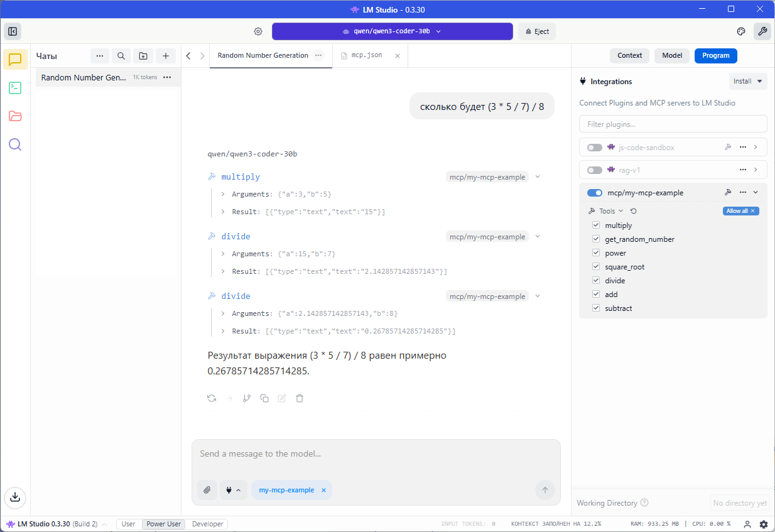Disable the mcp/my-mcp-example integration
The height and width of the screenshot is (532, 775).
point(594,192)
